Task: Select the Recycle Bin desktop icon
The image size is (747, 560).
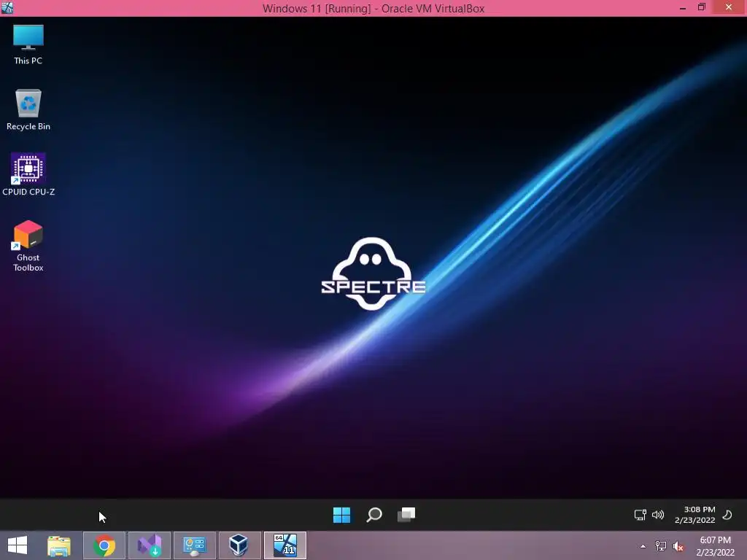Action: [x=28, y=109]
